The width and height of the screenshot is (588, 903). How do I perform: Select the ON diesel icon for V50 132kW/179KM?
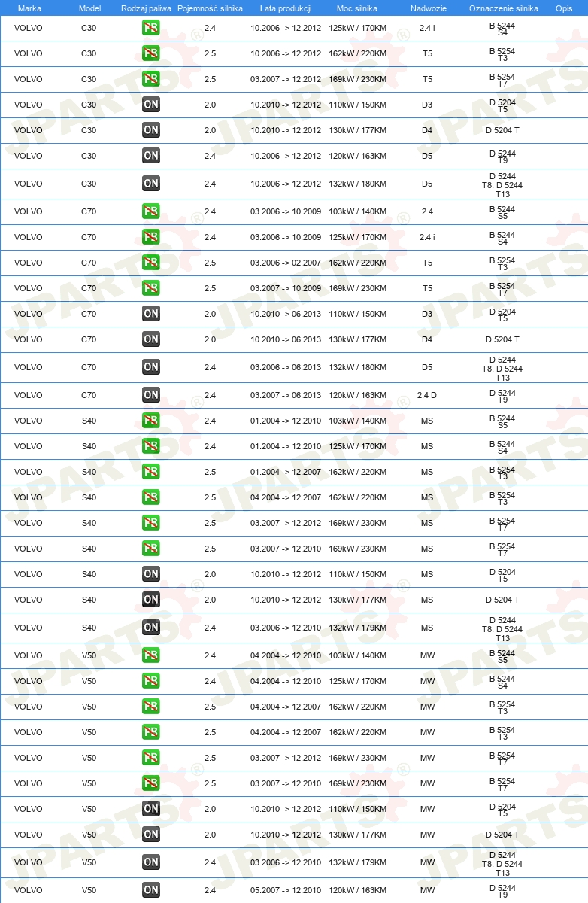point(151,863)
